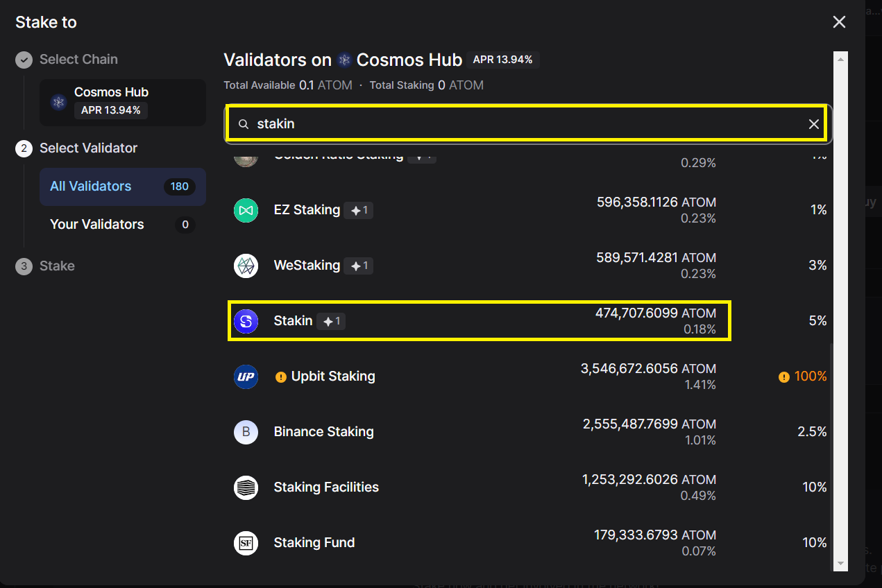The height and width of the screenshot is (588, 882).
Task: Click the Total Staking 0 ATOM text
Action: [427, 85]
